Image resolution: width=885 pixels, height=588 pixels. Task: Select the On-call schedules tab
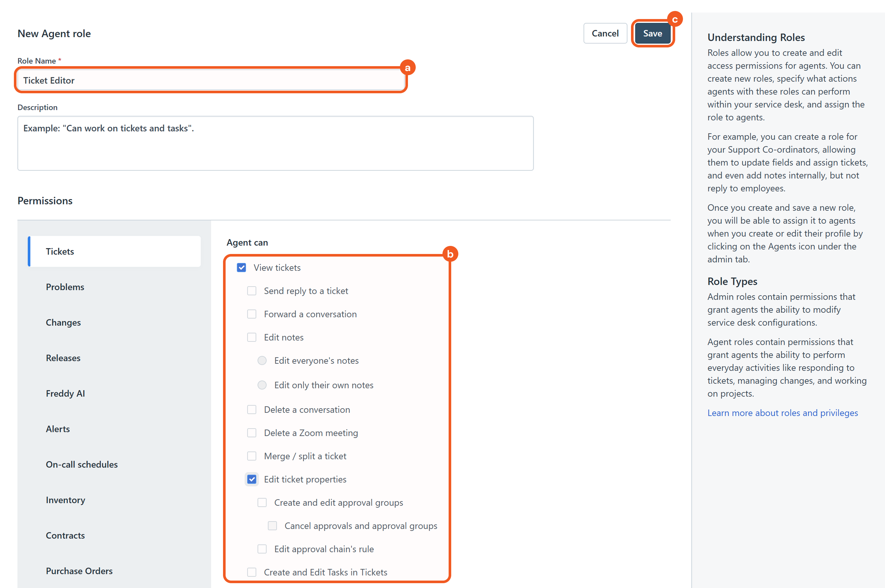(x=81, y=465)
